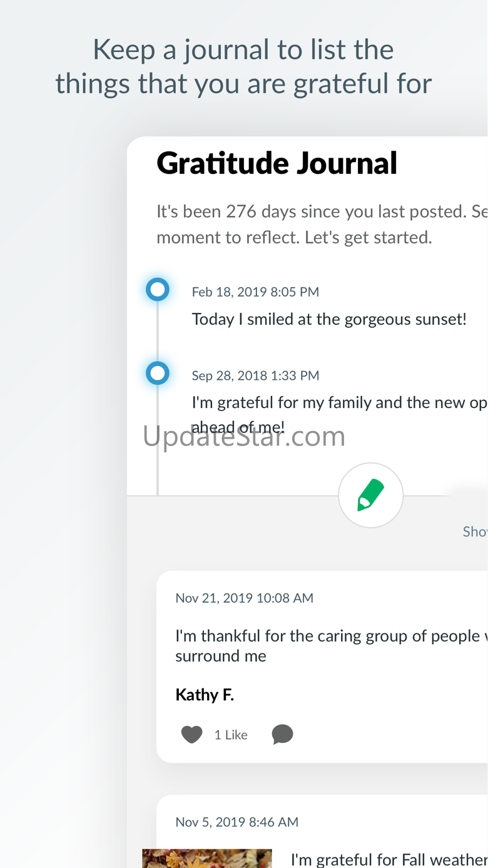The height and width of the screenshot is (868, 488).
Task: Click the Feb 18, 2019 8:05 PM timestamp
Action: pyautogui.click(x=255, y=292)
